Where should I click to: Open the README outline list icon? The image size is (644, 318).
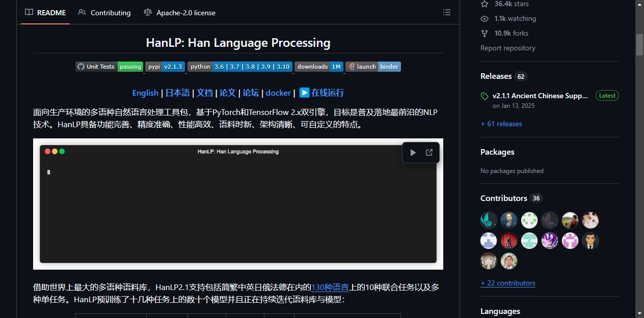447,12
